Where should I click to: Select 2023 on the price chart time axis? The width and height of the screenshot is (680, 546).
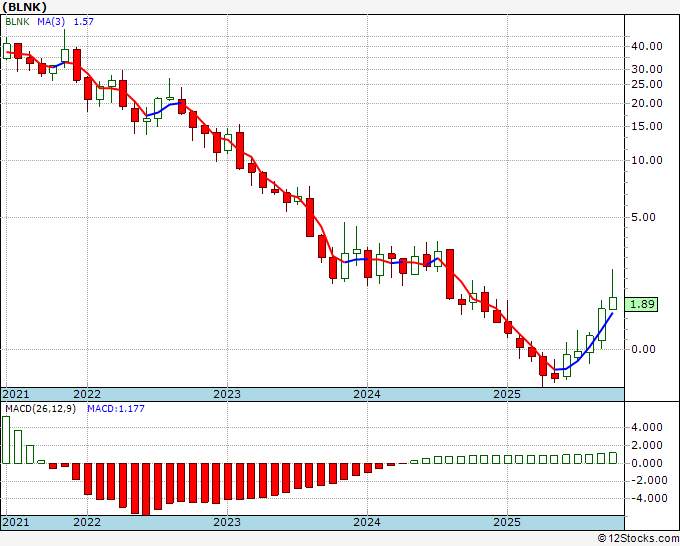(227, 394)
